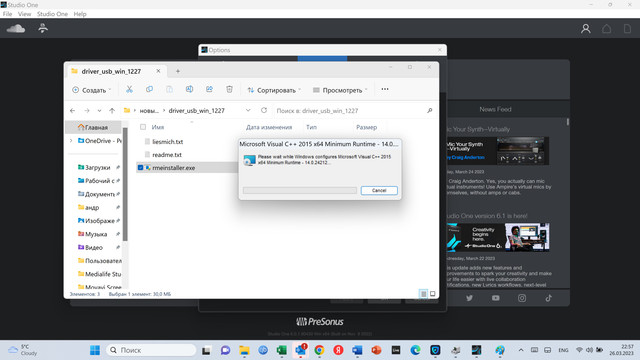Image resolution: width=640 pixels, height=360 pixels.
Task: Open Yandex browser from taskbar
Action: point(338,350)
